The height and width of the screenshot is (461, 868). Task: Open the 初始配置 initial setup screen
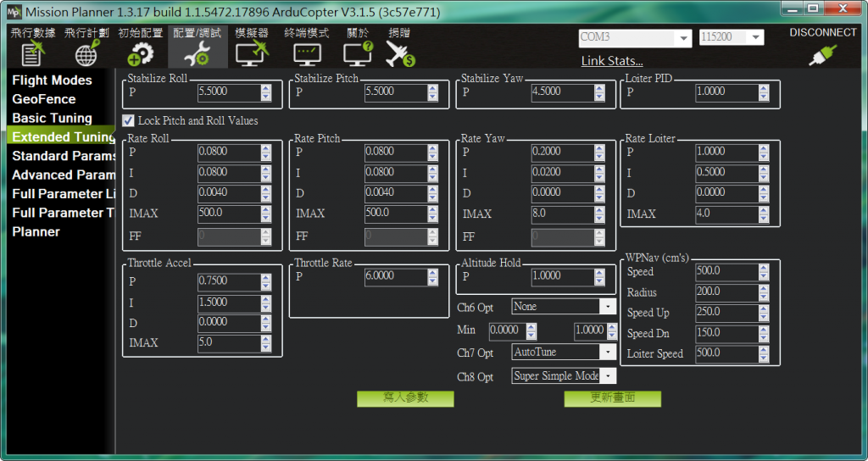[x=141, y=47]
